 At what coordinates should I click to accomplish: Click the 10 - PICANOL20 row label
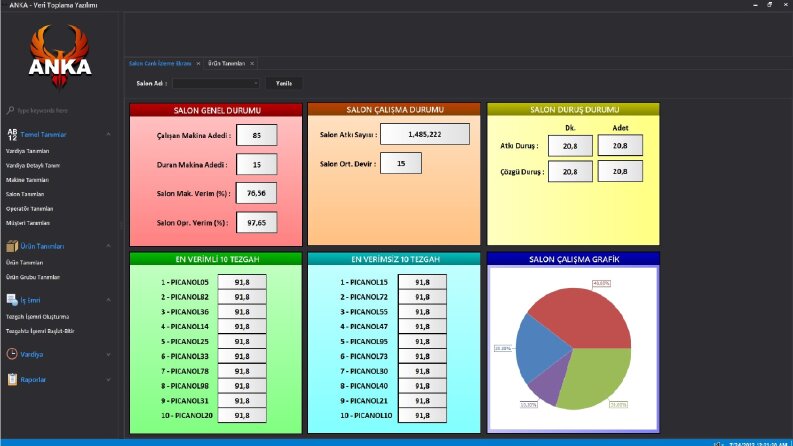tap(187, 416)
